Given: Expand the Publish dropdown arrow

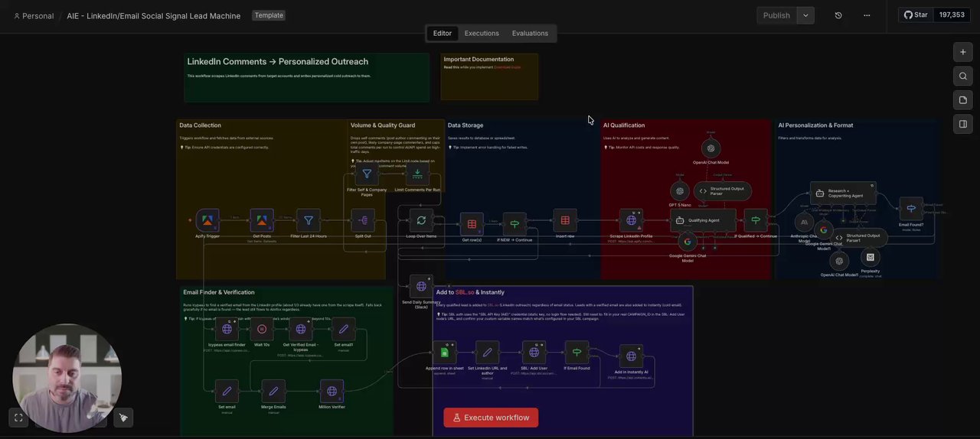Looking at the screenshot, I should (x=805, y=15).
